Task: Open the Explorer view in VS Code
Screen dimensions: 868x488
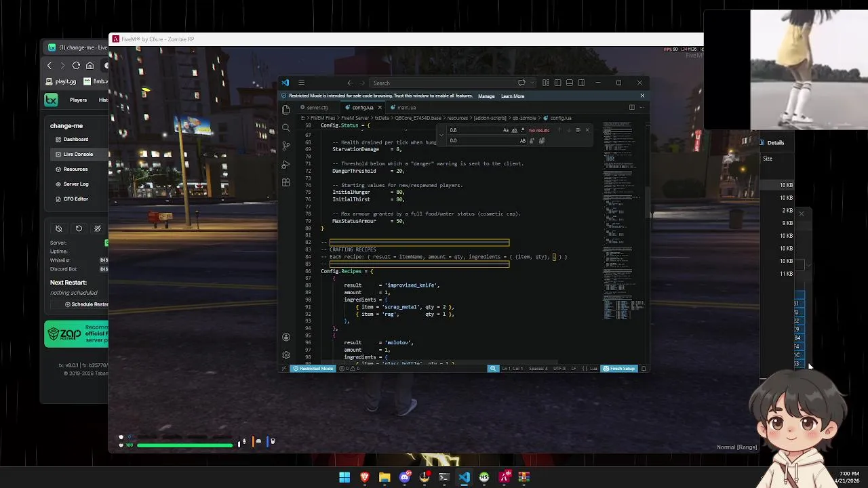Action: click(285, 109)
